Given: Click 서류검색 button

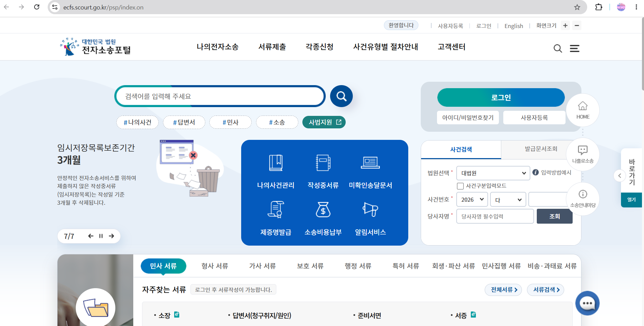Looking at the screenshot, I should (546, 290).
